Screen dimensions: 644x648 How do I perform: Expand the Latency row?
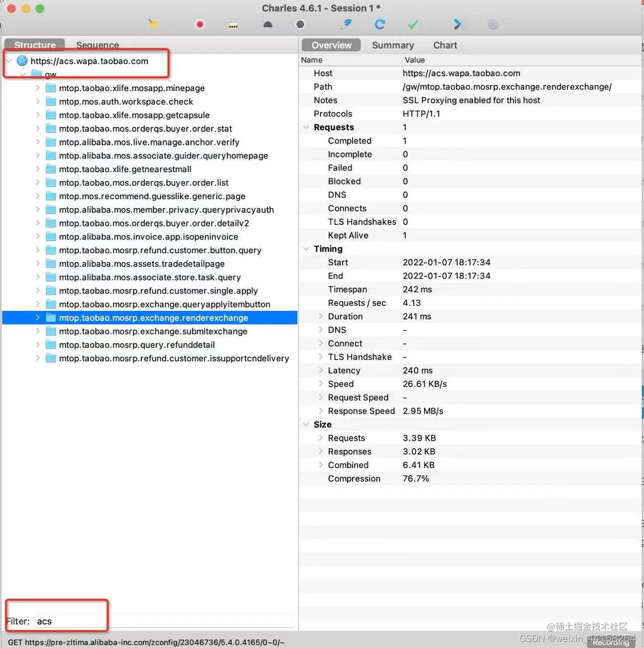point(321,370)
